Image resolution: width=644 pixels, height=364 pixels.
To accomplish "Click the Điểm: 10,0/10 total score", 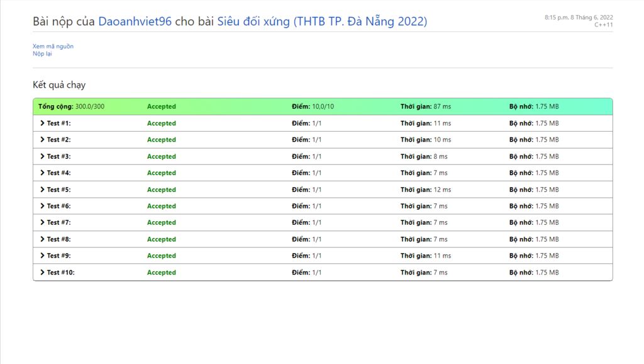I will (x=313, y=106).
